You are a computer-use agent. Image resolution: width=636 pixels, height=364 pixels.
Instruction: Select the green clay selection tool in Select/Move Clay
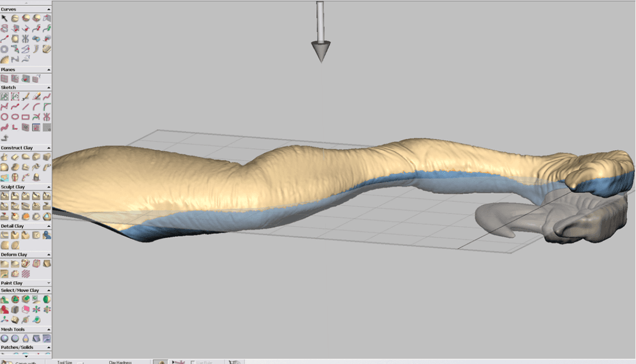(5, 298)
